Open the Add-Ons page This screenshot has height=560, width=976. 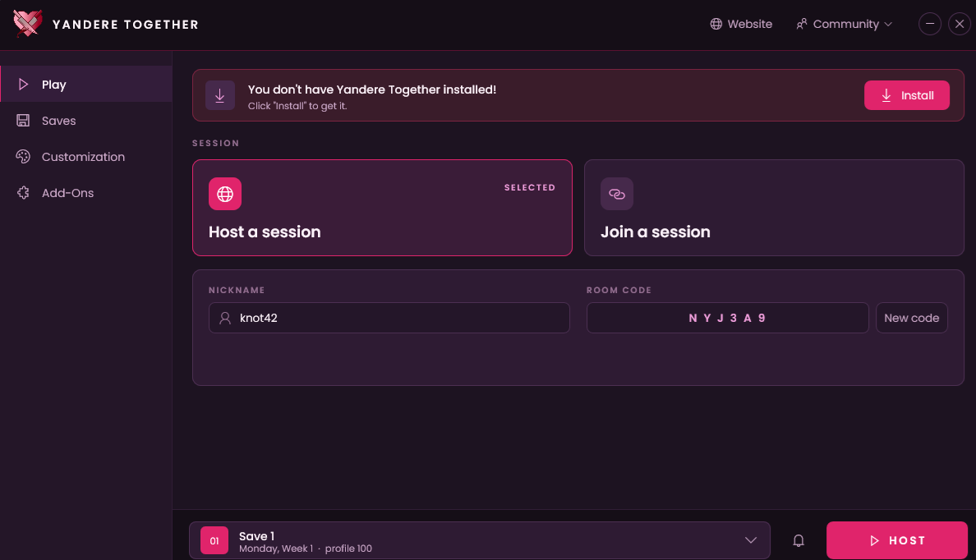pos(86,192)
